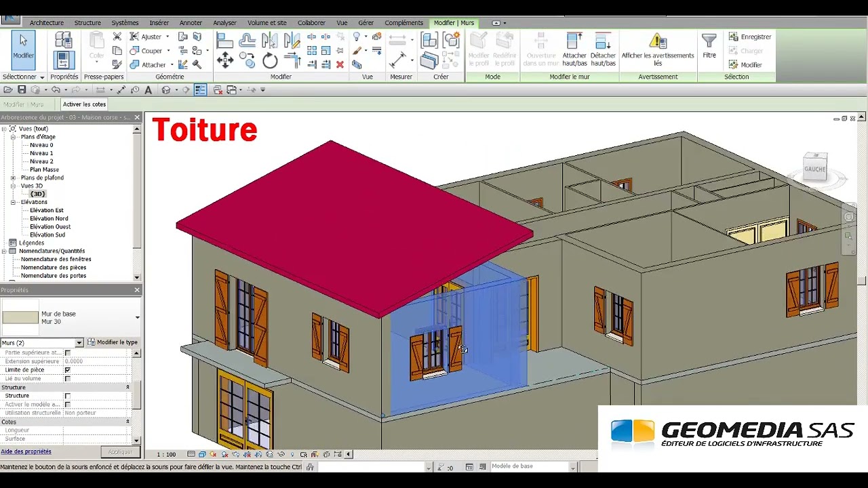
Task: Select Elévation Nord in project browser
Action: tap(49, 218)
